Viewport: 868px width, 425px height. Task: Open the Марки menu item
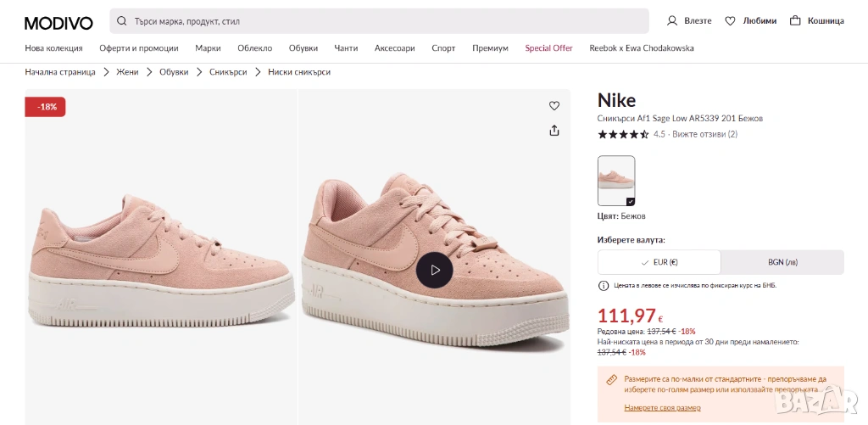[x=208, y=48]
